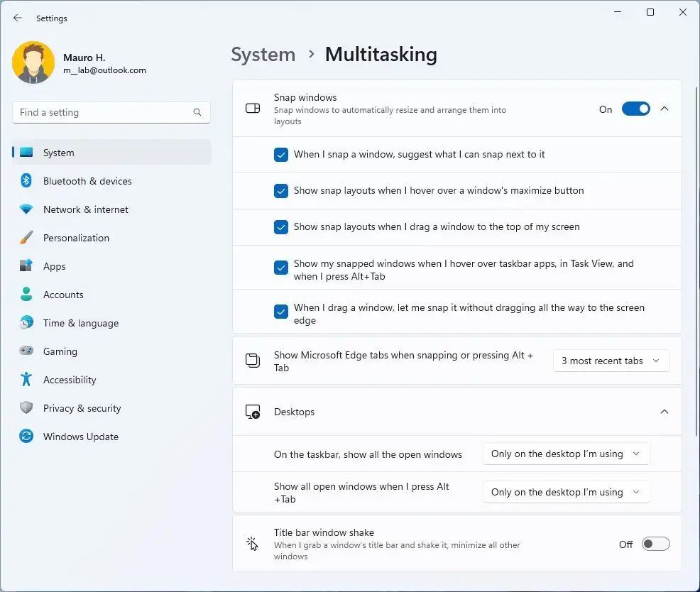Screen dimensions: 700x592
Task: Turn off the Snap windows toggle
Action: (x=635, y=109)
